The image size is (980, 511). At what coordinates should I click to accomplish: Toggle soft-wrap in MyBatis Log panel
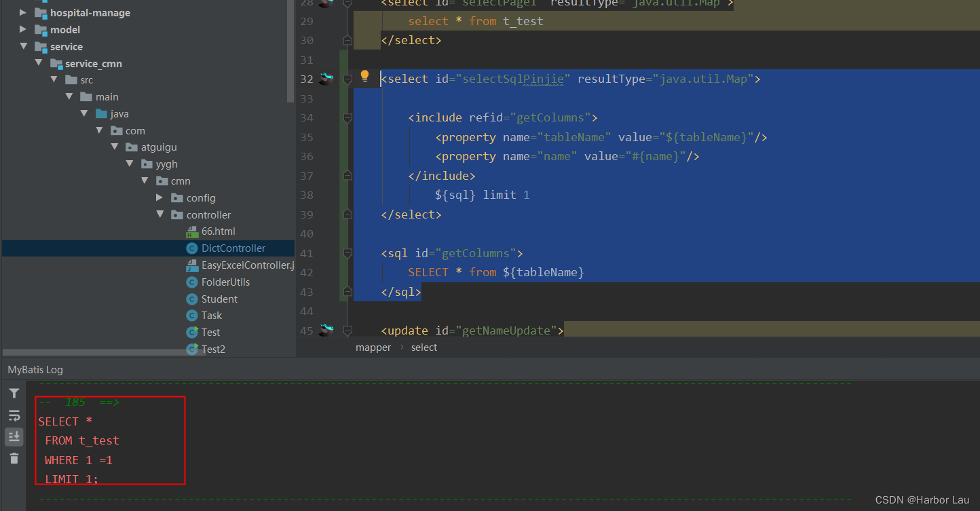click(x=14, y=415)
